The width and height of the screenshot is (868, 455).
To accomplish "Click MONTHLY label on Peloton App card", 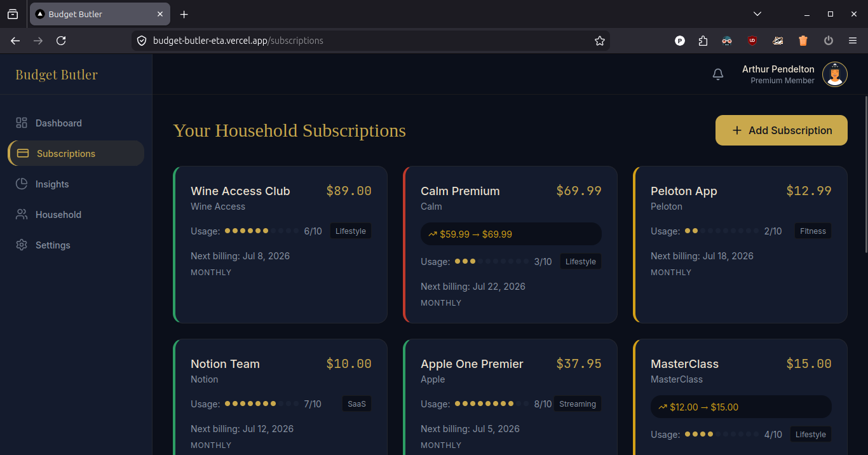I will click(671, 272).
